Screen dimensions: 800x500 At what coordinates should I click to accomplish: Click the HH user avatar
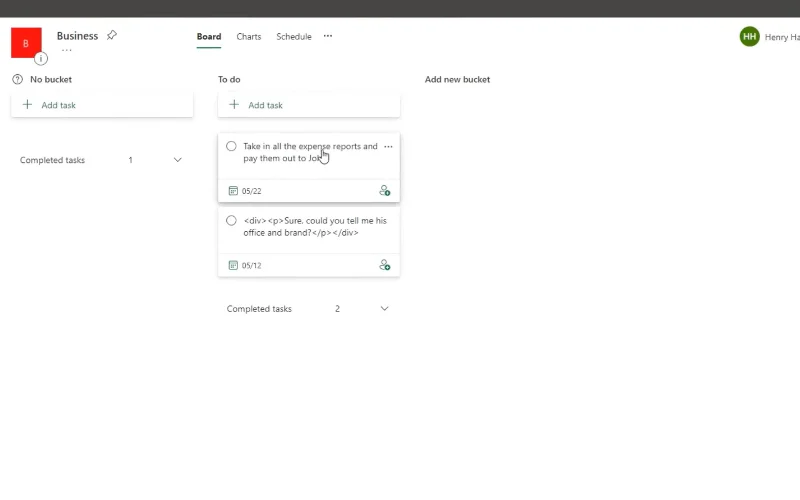tap(749, 37)
